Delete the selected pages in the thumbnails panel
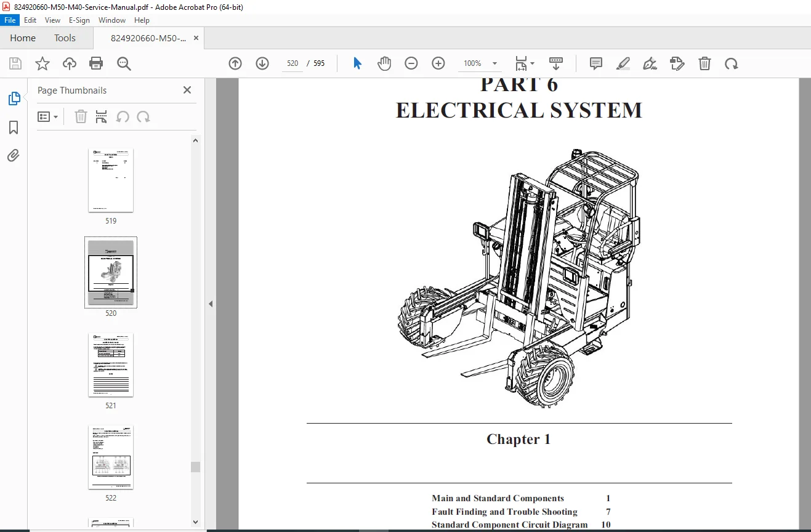 click(x=81, y=117)
